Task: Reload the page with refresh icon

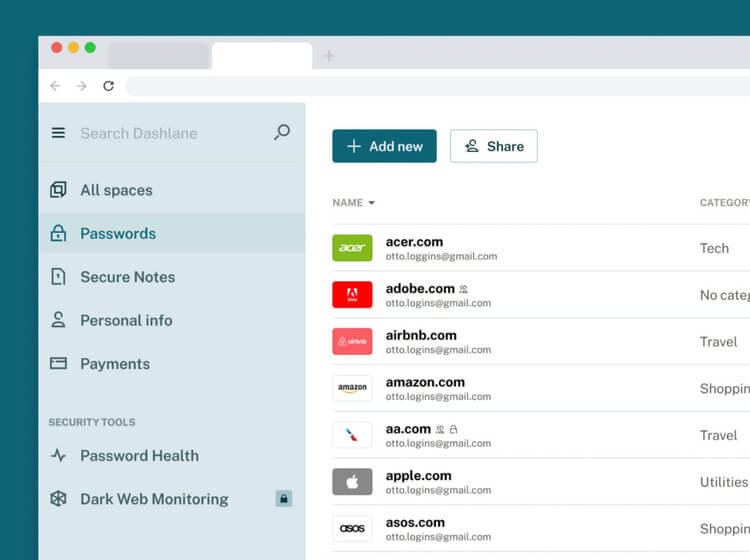Action: tap(109, 86)
